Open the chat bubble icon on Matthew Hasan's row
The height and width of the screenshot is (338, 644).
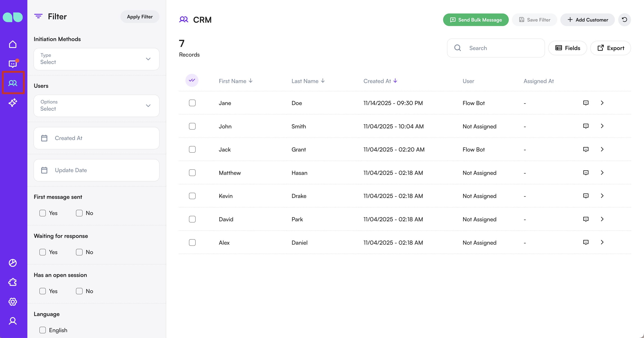[x=586, y=173]
